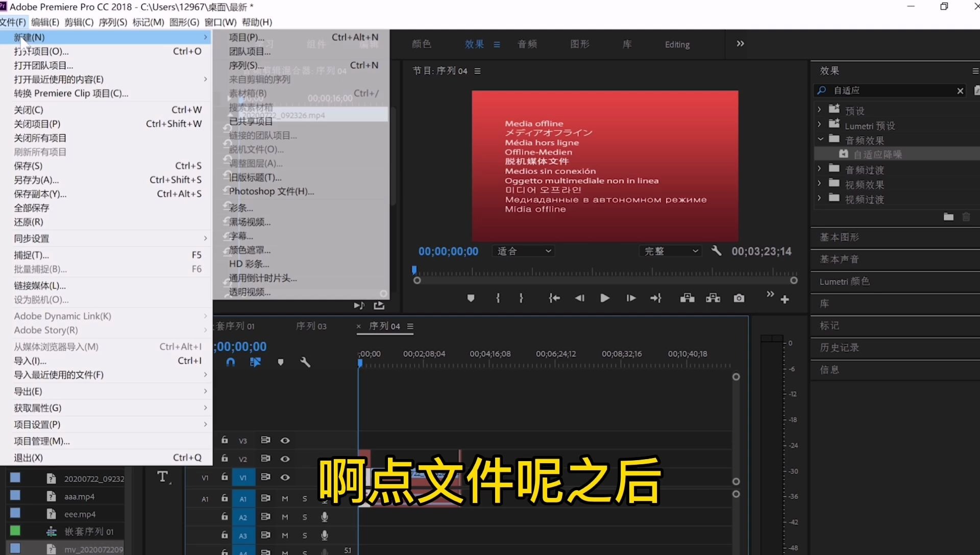Toggle V1 track output eye
This screenshot has width=980, height=555.
tap(285, 477)
